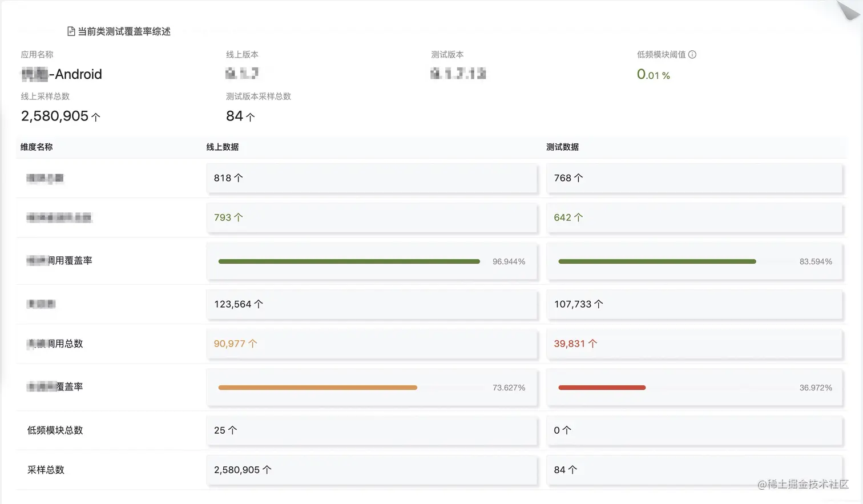The image size is (863, 504).
Task: Select the orange 90,977 个 cell
Action: [372, 344]
